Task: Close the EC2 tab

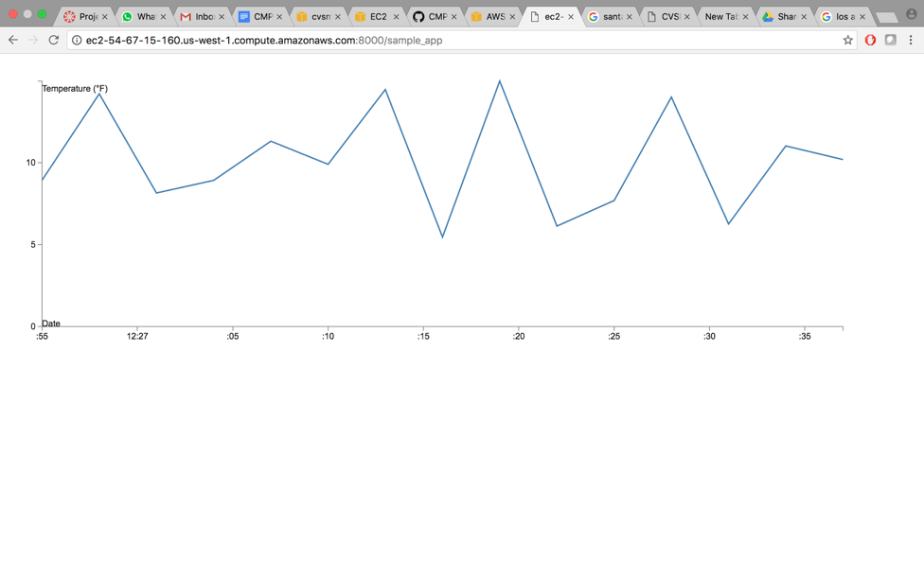Action: coord(396,17)
